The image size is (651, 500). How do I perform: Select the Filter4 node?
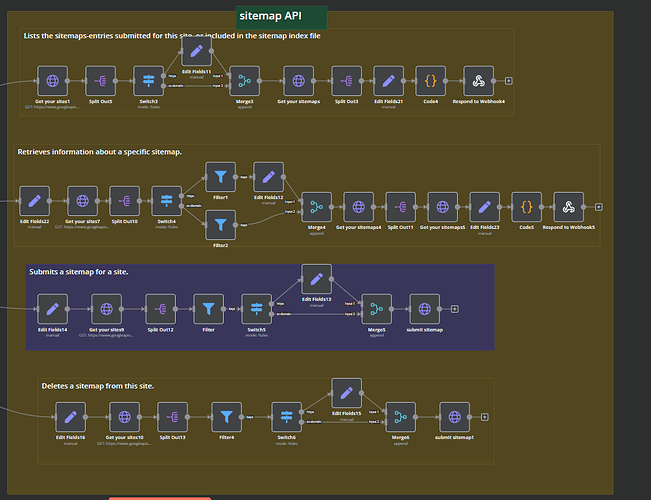(x=226, y=417)
